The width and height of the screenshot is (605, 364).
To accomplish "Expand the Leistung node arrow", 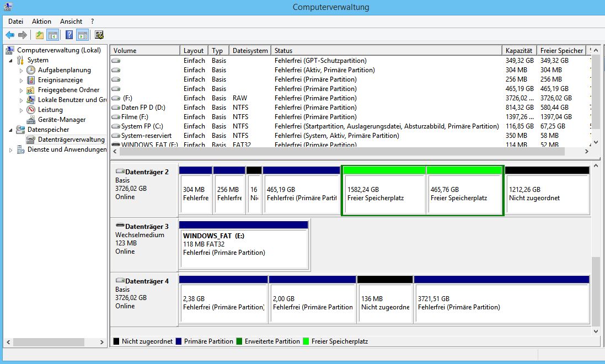I will coord(21,110).
